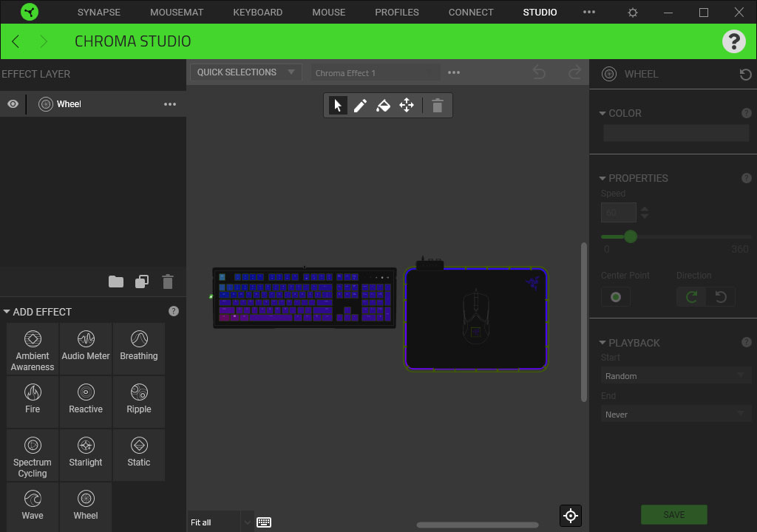757x532 pixels.
Task: Select the pointer selection tool
Action: point(337,105)
